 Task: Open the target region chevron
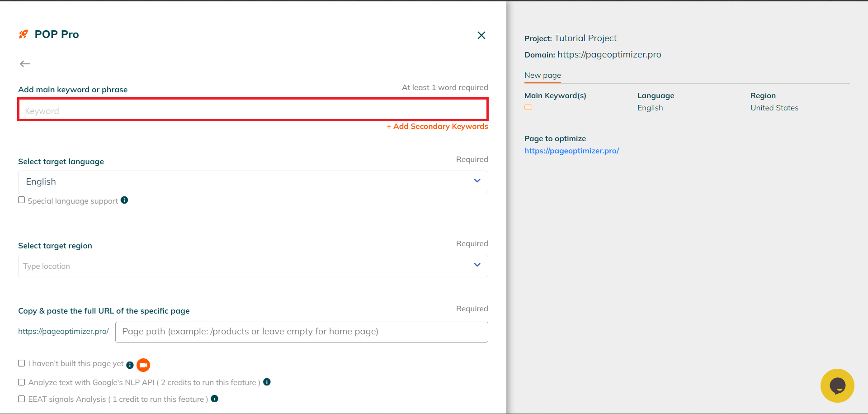477,265
